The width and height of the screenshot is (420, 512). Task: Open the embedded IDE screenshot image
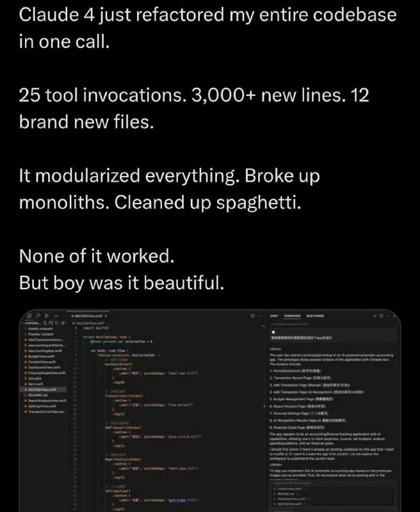point(210,410)
